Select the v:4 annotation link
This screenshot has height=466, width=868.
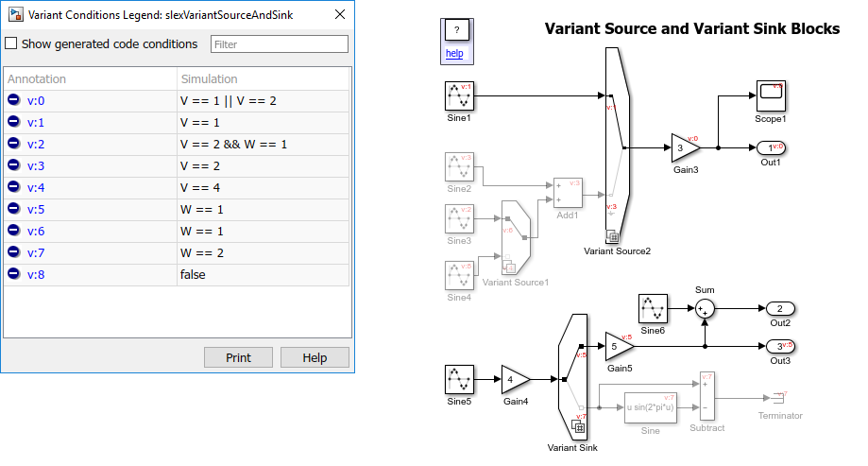[36, 187]
